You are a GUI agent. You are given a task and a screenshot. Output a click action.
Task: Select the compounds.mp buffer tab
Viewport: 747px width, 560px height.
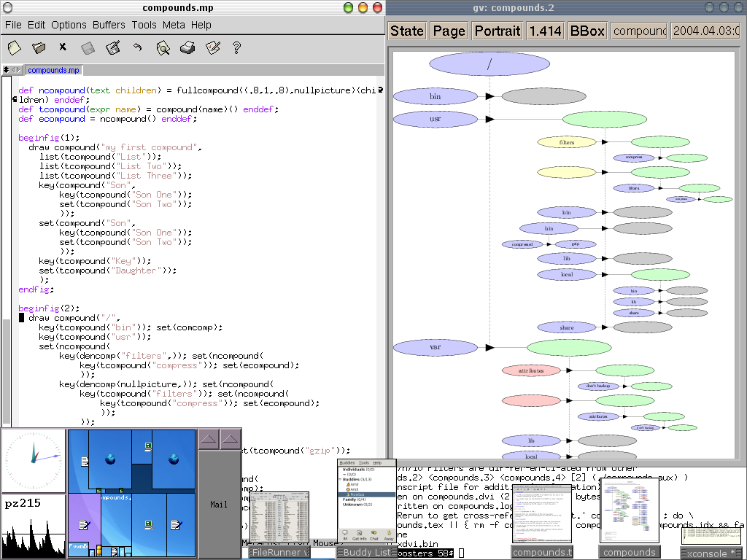tap(53, 71)
